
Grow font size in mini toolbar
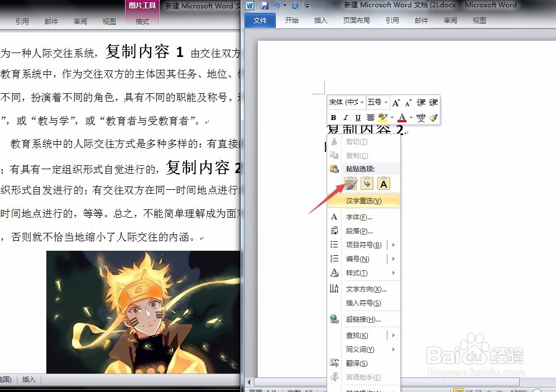[x=396, y=103]
